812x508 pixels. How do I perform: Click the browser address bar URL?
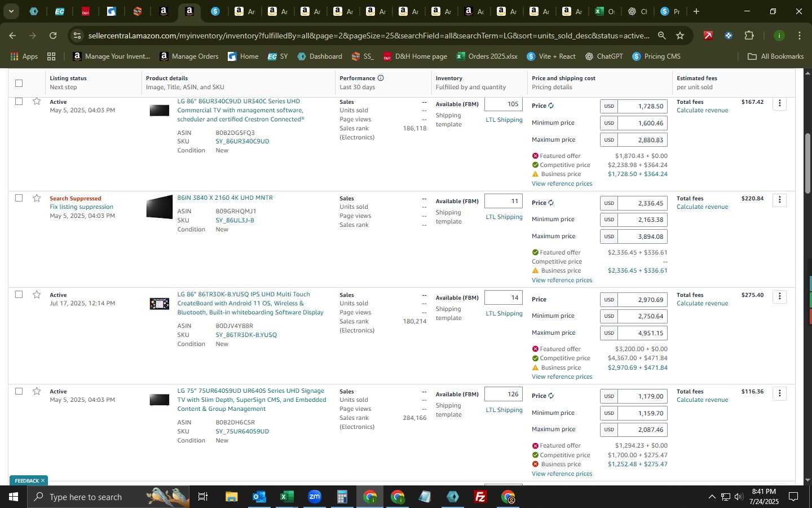click(368, 36)
